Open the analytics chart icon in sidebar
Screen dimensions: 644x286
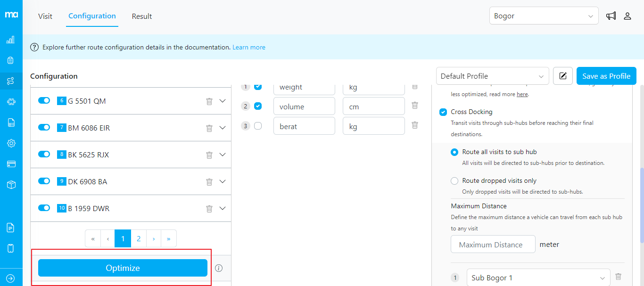(11, 40)
